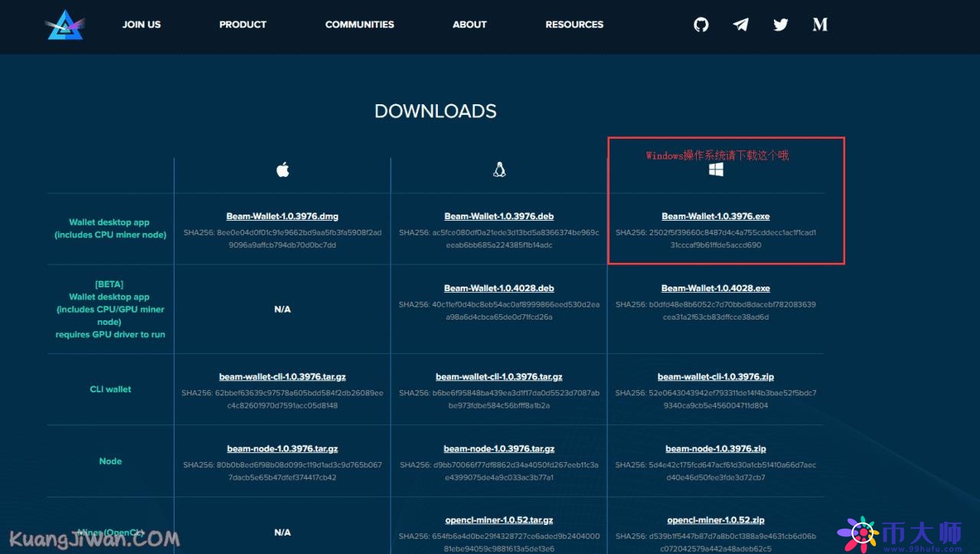Open the COMMUNITIES menu

[359, 25]
